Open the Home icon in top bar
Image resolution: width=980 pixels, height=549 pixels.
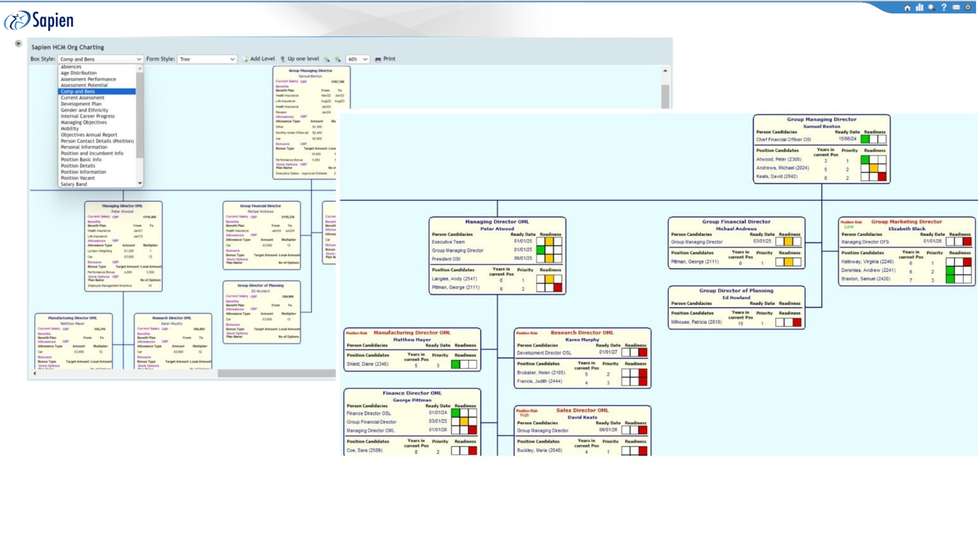point(907,7)
